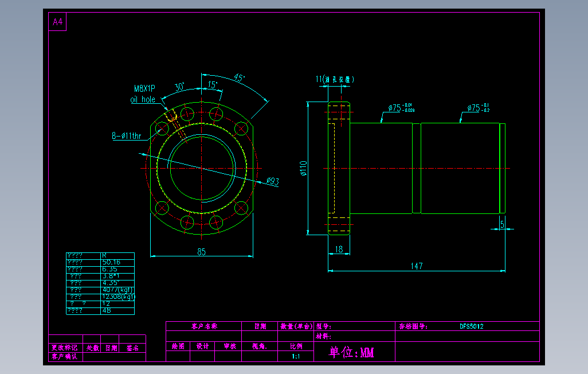Click the 处数 revision cell
588x374 pixels.
click(x=92, y=348)
